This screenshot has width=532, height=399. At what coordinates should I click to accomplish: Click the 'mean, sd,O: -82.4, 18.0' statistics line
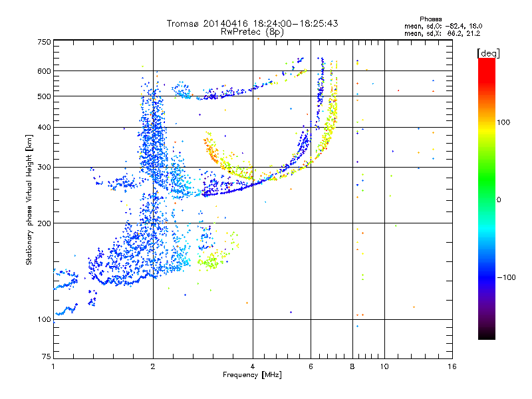(443, 26)
